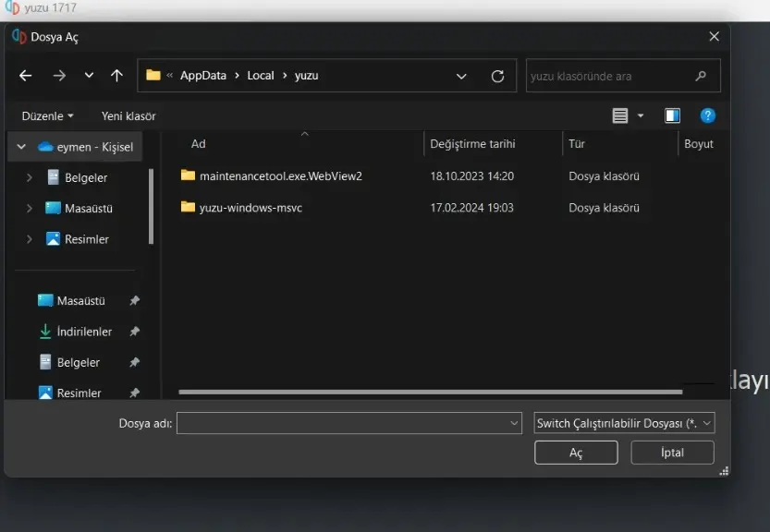Change the view layout icon
Image resolution: width=770 pixels, height=532 pixels.
pyautogui.click(x=619, y=115)
